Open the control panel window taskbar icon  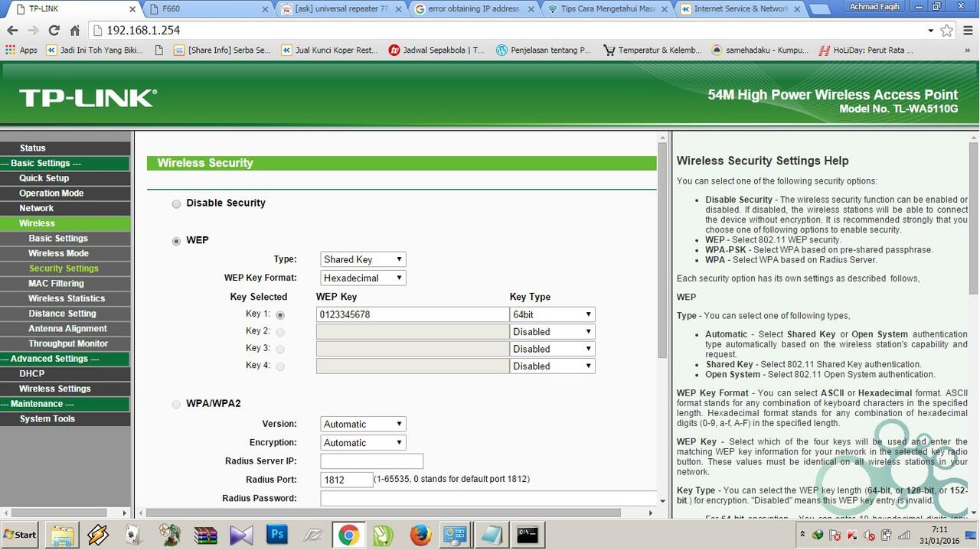click(456, 535)
